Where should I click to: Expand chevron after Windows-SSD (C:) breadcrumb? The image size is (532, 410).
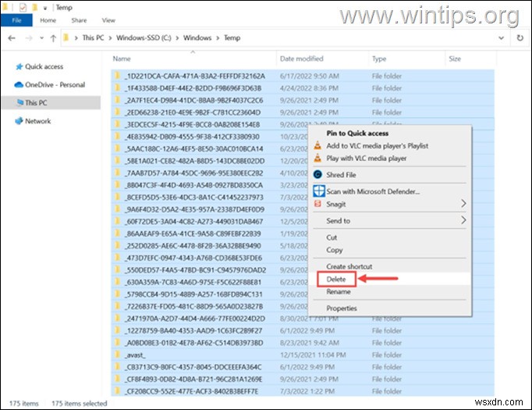coord(177,38)
